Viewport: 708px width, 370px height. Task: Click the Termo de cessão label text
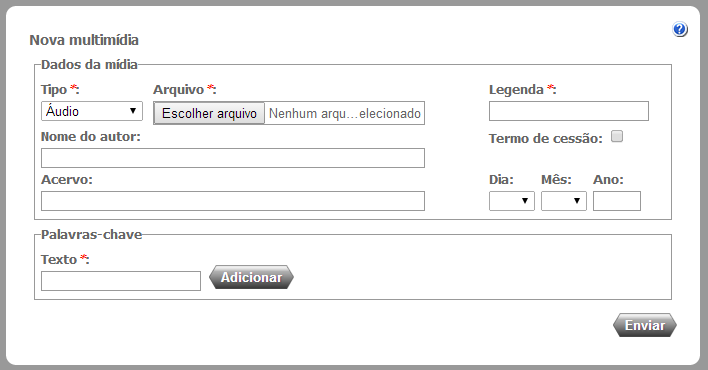click(545, 138)
